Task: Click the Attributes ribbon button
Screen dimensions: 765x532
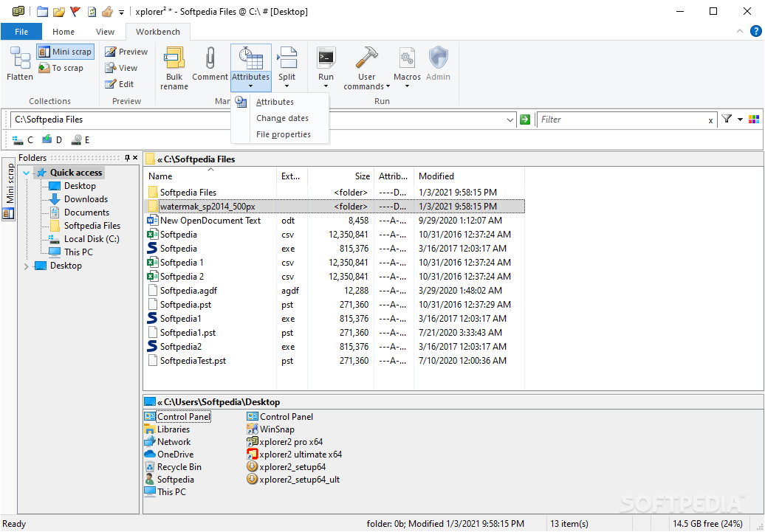Action: click(x=251, y=68)
